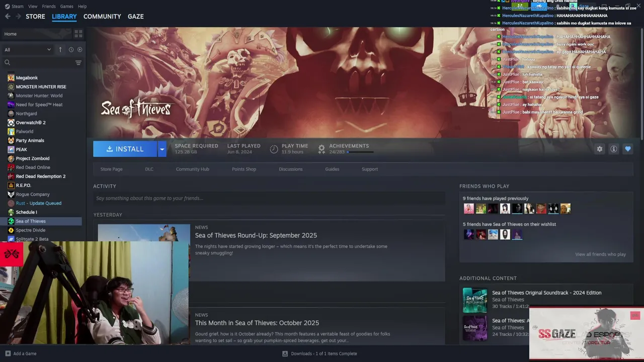Go forward with the right arrow
Screen dimensions: 644x362
(18, 17)
